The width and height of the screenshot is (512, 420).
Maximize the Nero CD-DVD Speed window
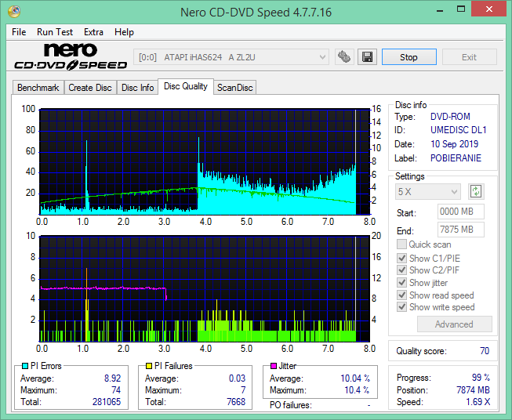pos(461,9)
